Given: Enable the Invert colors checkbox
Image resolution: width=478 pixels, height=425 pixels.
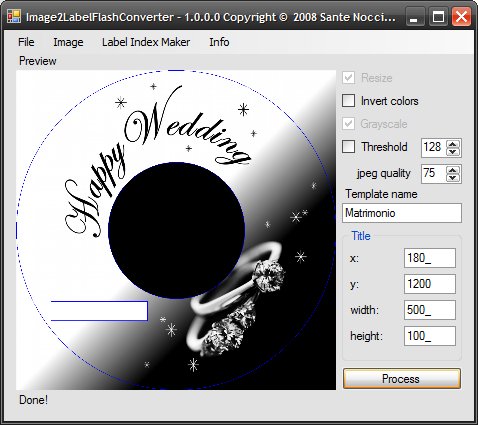Looking at the screenshot, I should tap(348, 101).
